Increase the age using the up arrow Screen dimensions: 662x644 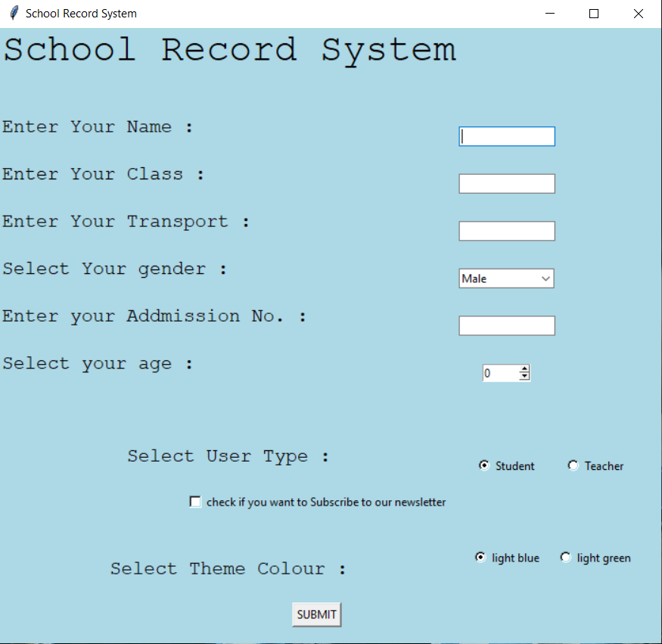524,369
